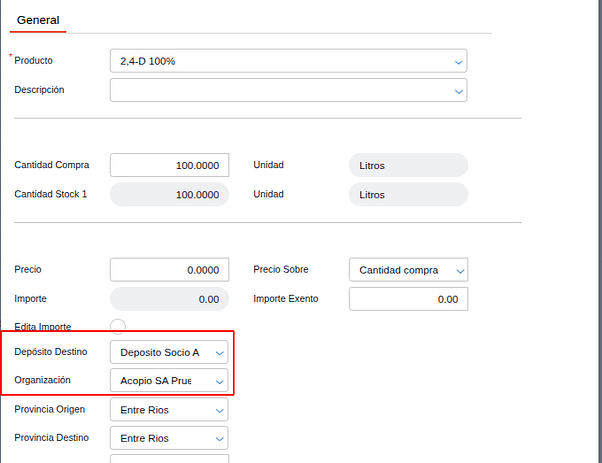Click the Cantidad Compra input field
Screen dimensions: 602x463
pos(169,166)
